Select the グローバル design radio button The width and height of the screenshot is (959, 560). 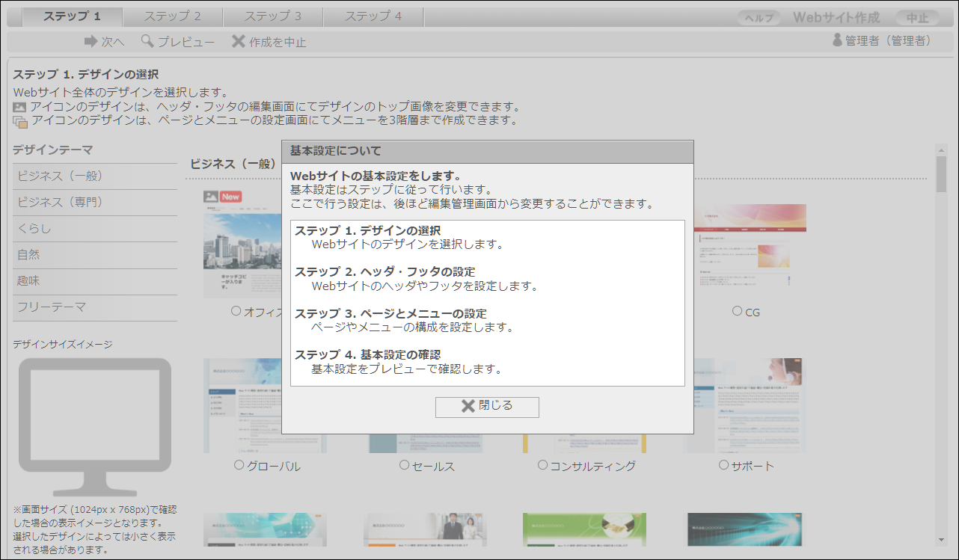(x=239, y=465)
